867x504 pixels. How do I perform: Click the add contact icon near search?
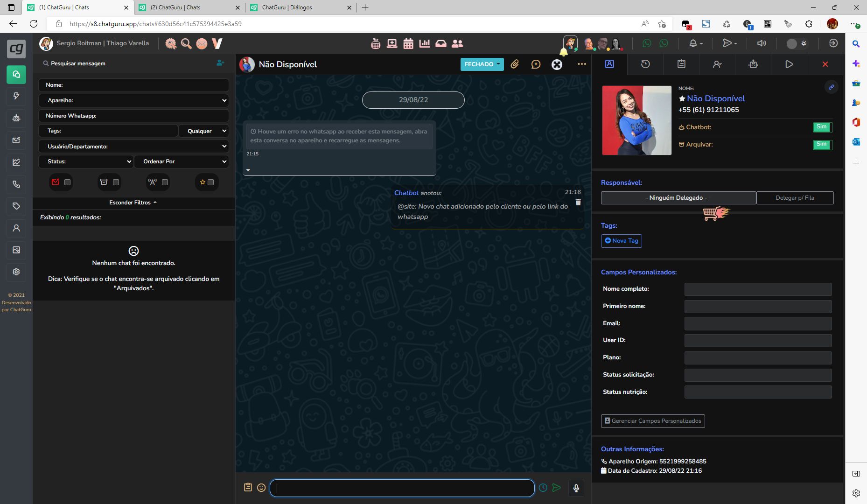click(x=220, y=63)
